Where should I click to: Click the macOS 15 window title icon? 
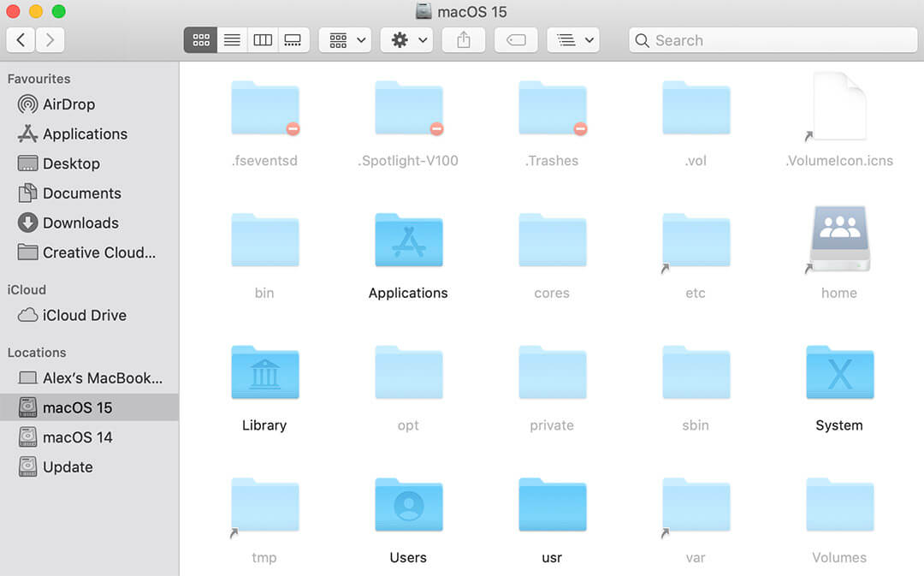[x=423, y=10]
